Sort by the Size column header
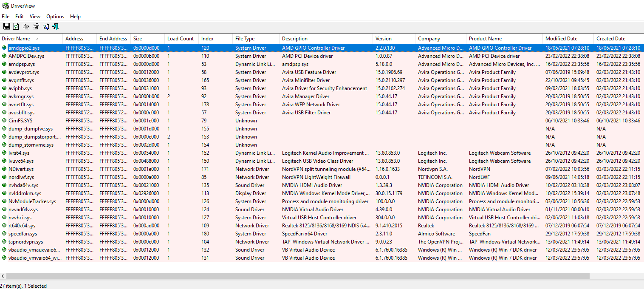The width and height of the screenshot is (644, 289). (x=148, y=39)
